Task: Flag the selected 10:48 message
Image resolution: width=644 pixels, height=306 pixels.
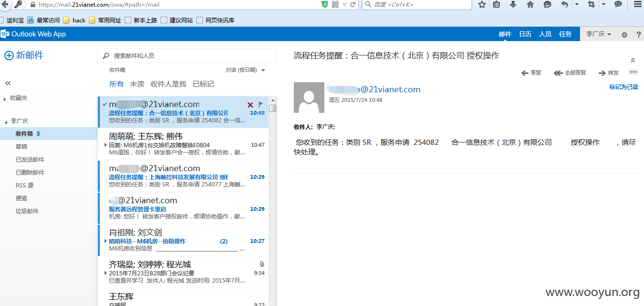Action: pos(261,104)
